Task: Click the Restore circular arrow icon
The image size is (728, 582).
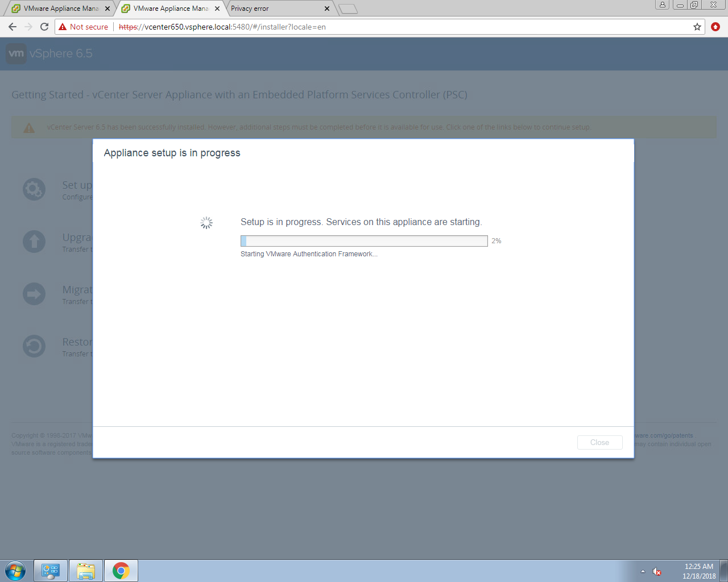Action: (34, 346)
